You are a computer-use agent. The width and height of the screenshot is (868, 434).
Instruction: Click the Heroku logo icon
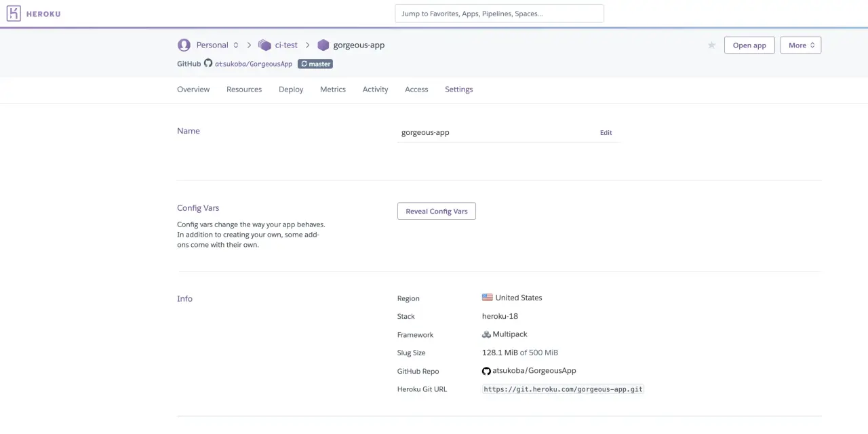pyautogui.click(x=14, y=14)
